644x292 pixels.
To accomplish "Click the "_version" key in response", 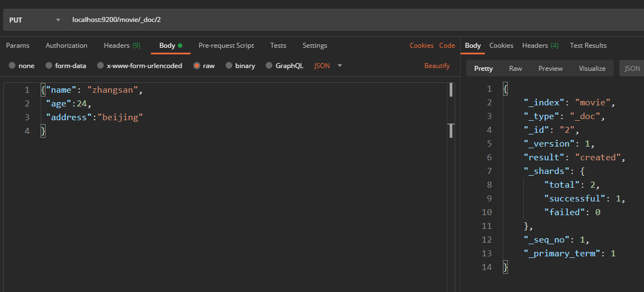I will point(549,143).
